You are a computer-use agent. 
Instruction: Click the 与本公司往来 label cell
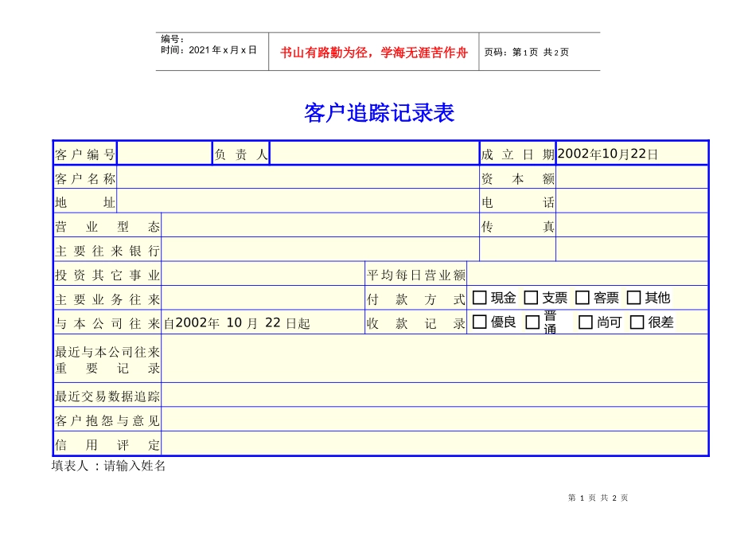tap(107, 322)
